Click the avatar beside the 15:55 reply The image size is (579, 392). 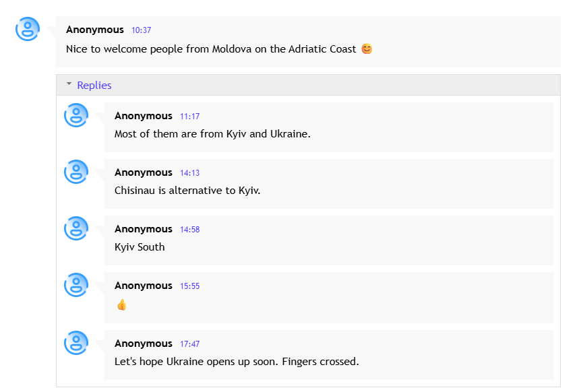pos(76,285)
